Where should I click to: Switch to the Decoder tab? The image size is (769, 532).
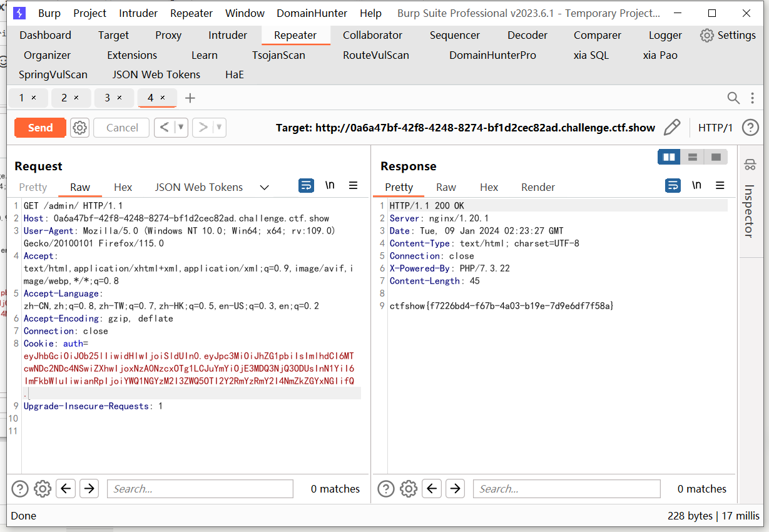(x=527, y=35)
